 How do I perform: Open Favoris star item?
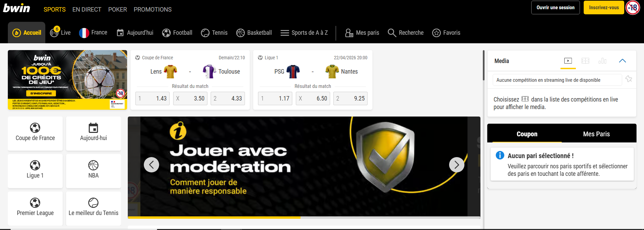pos(446,33)
